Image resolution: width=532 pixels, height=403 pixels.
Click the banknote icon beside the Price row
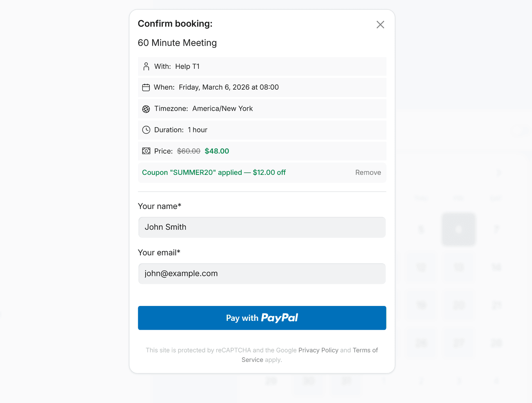coord(146,151)
